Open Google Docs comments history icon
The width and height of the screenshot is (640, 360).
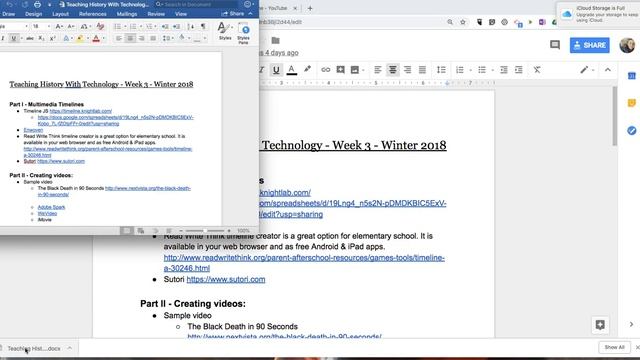(x=555, y=45)
